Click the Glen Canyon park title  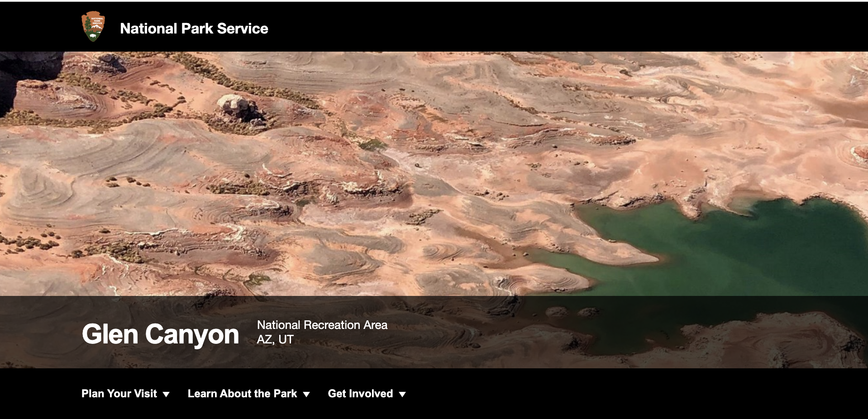(160, 334)
